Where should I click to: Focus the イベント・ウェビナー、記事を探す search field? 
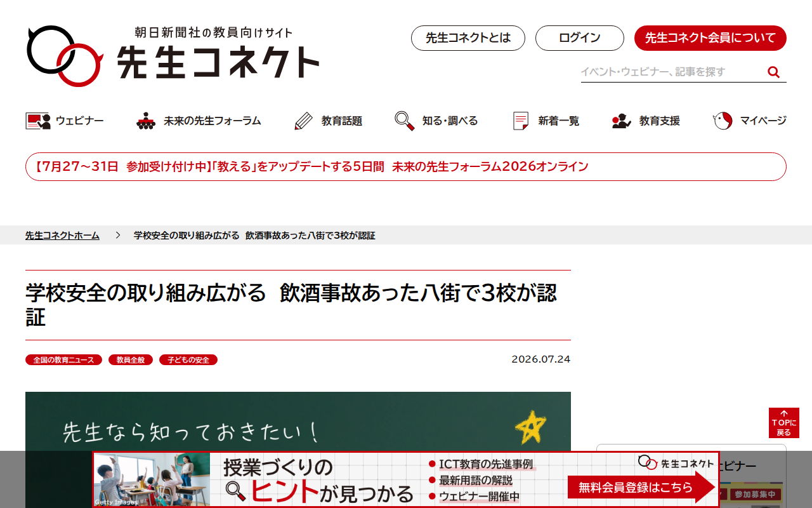tap(671, 72)
